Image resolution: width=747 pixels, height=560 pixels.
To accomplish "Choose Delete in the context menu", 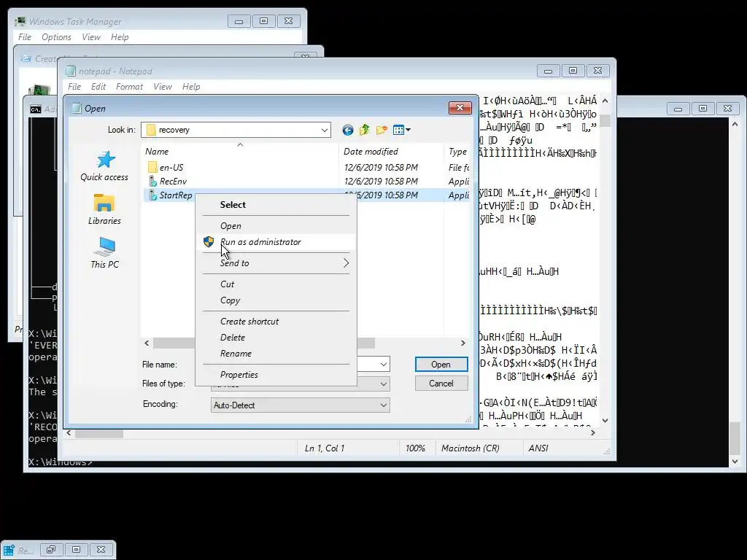I will [x=233, y=337].
